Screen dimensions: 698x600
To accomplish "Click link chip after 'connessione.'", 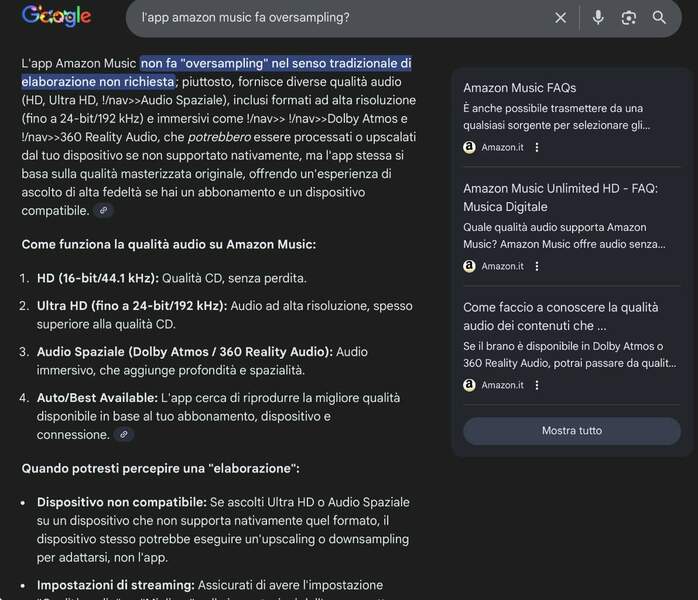I will coord(124,434).
